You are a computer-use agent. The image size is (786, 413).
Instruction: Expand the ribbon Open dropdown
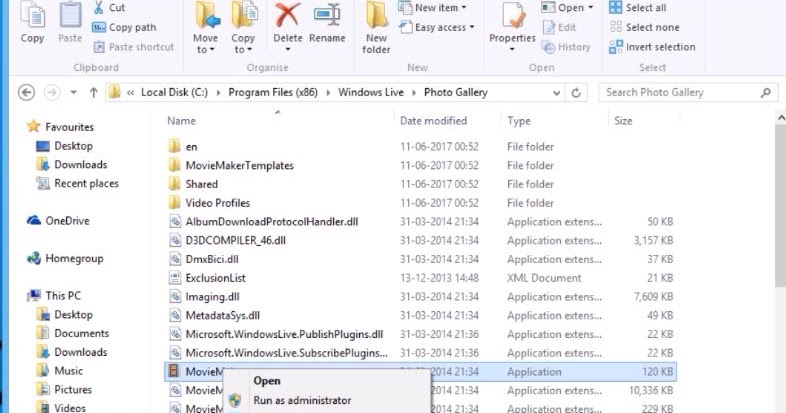pyautogui.click(x=568, y=8)
